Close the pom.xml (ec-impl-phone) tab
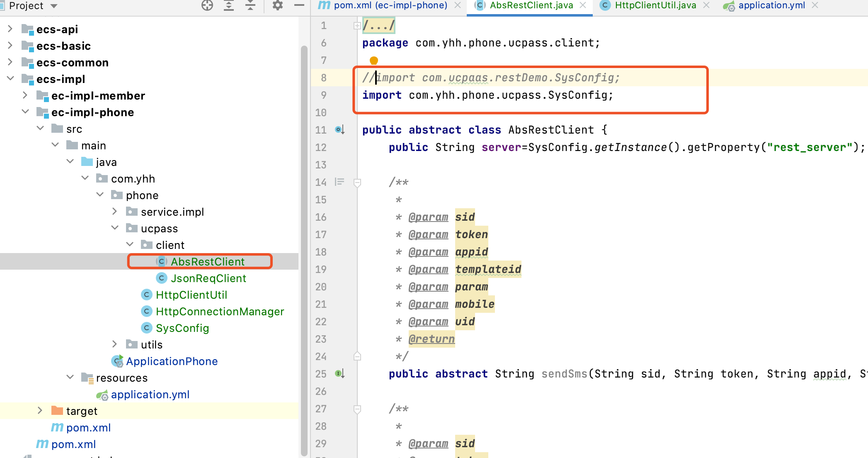 click(x=458, y=5)
